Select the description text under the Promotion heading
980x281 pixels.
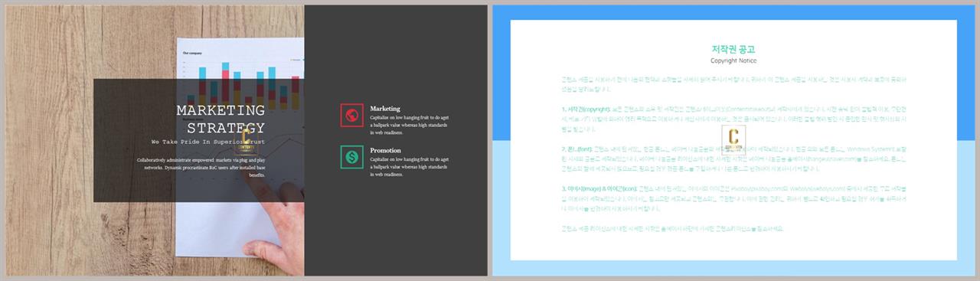409,166
